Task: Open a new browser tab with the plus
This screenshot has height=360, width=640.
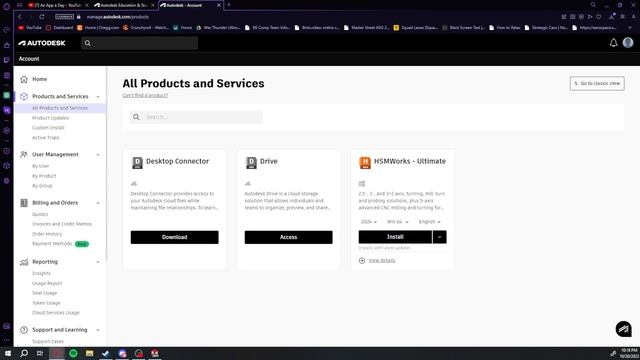Action: click(229, 5)
